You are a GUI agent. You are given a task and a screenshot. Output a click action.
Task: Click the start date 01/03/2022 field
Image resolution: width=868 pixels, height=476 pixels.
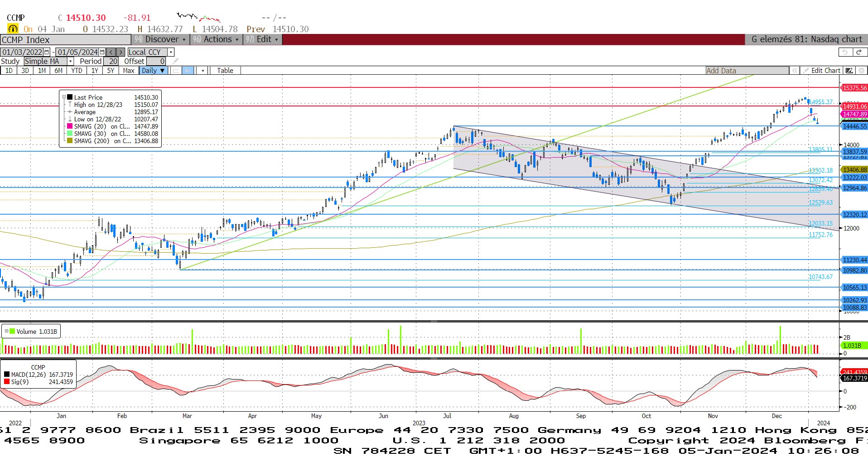(x=22, y=52)
